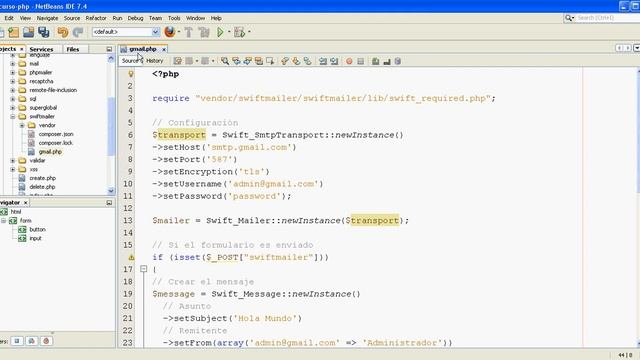Open the Navigate menu
Screen dimensions: 640x360
click(47, 18)
